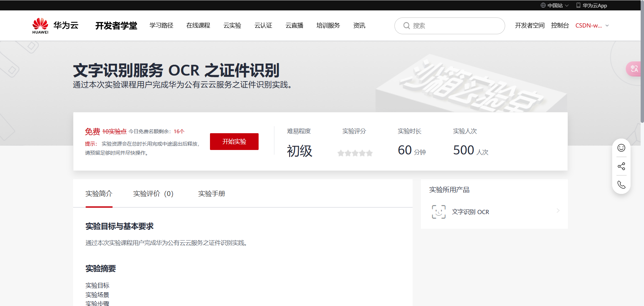Expand the 中国站 region dropdown
Viewport: 644px width, 306px height.
coord(554,5)
